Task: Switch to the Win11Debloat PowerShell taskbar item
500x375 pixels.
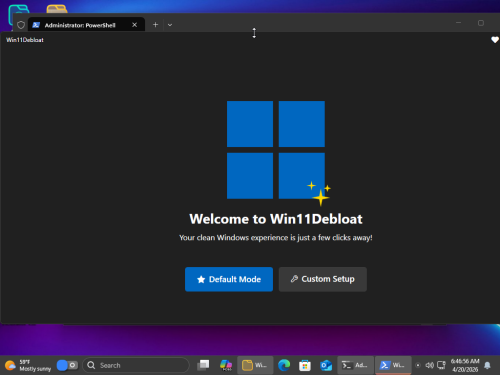Action: (x=393, y=365)
